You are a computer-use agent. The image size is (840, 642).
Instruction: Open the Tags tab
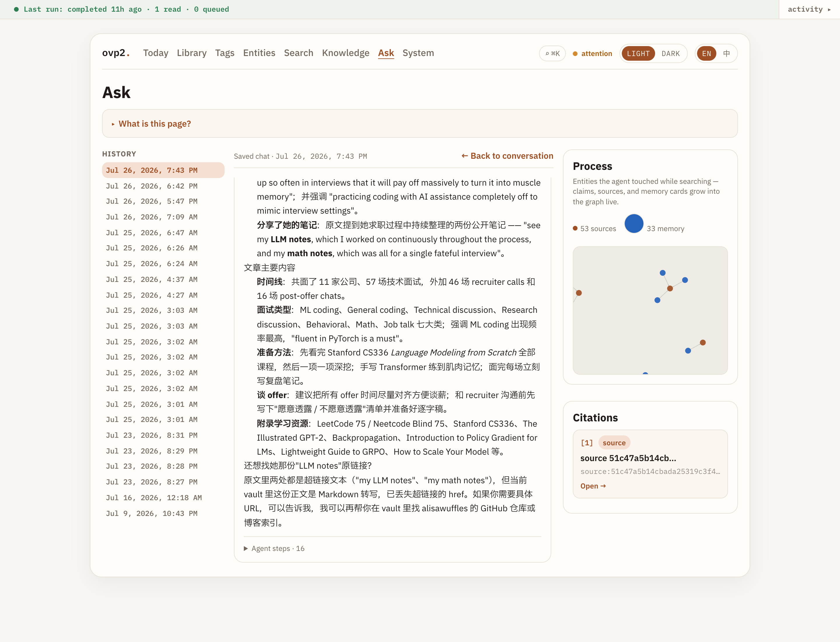click(x=225, y=53)
